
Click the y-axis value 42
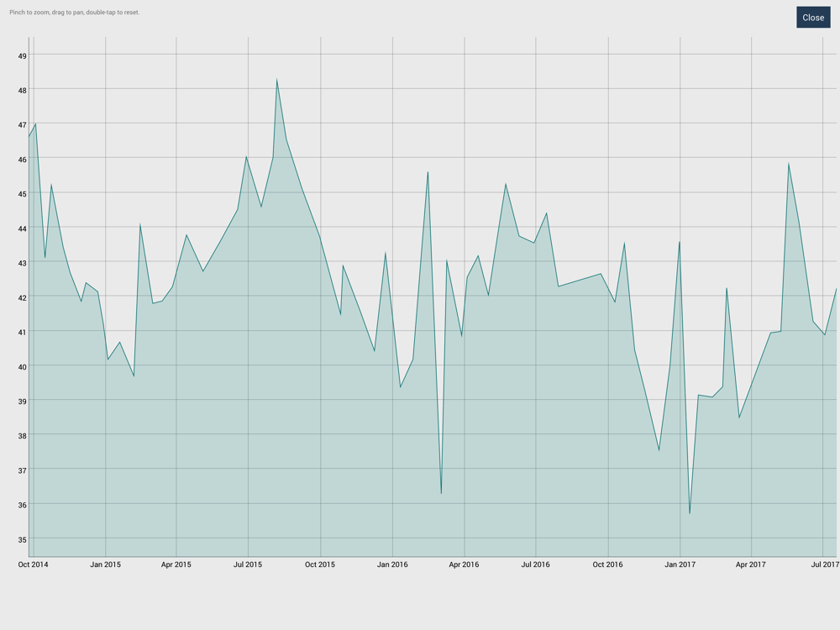(x=22, y=297)
